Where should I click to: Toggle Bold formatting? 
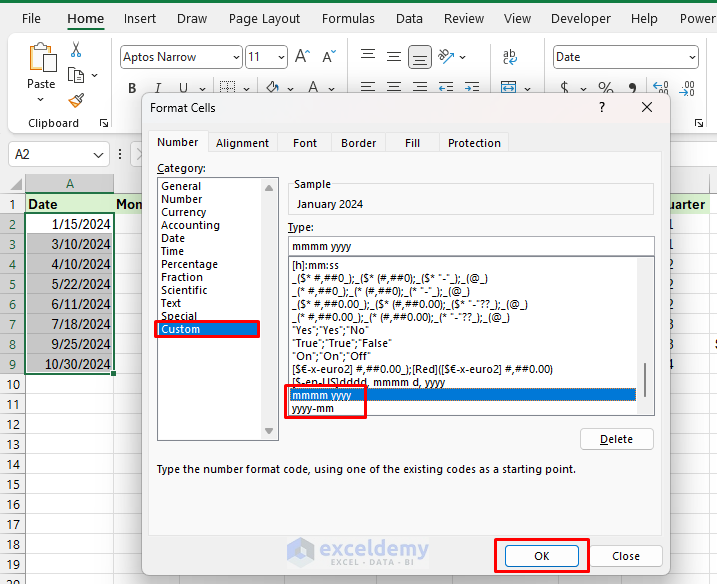pos(132,88)
